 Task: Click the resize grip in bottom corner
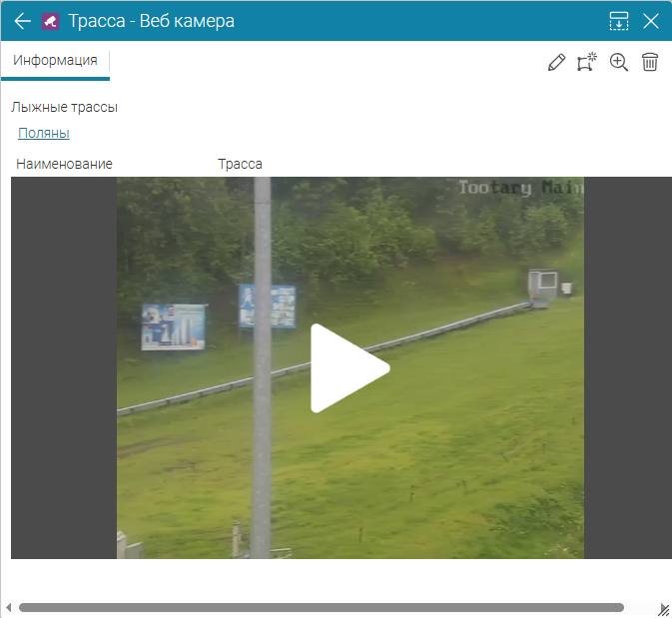click(x=663, y=609)
